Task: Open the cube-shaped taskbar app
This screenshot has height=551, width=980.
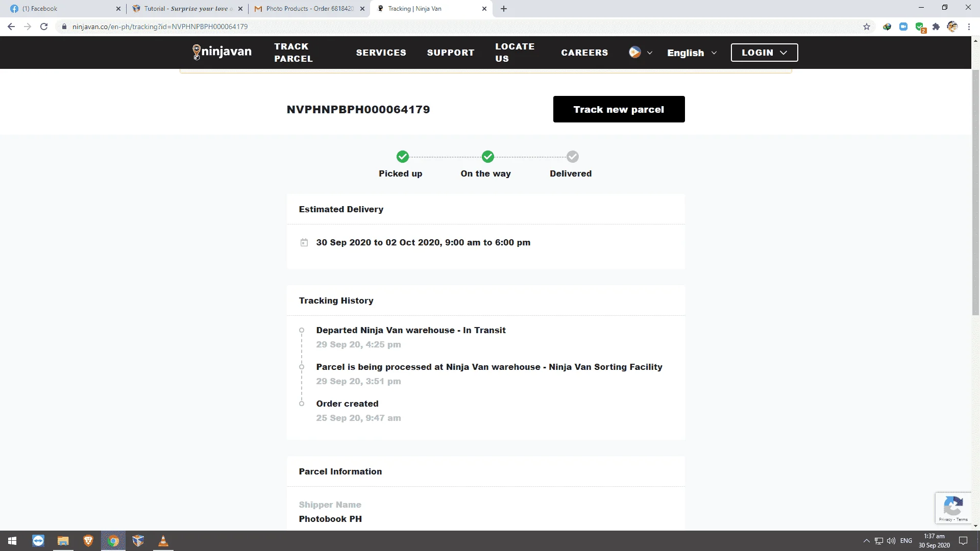Action: click(x=138, y=541)
